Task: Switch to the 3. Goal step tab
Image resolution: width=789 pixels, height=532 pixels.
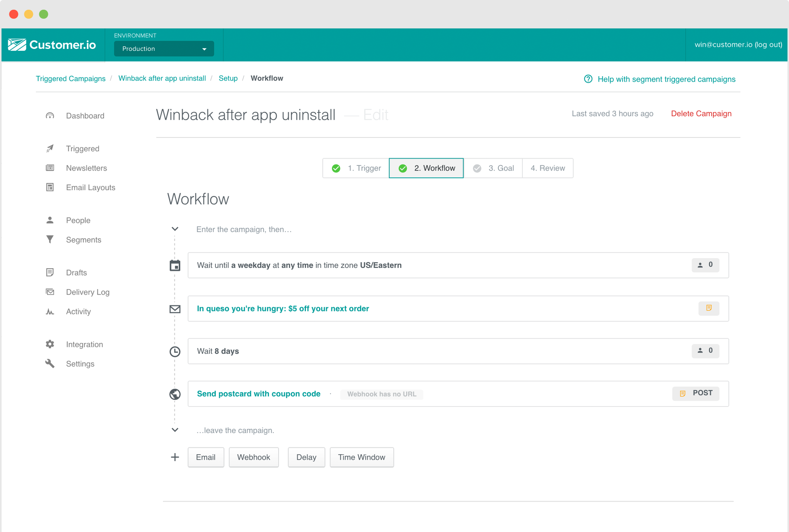Action: click(493, 168)
